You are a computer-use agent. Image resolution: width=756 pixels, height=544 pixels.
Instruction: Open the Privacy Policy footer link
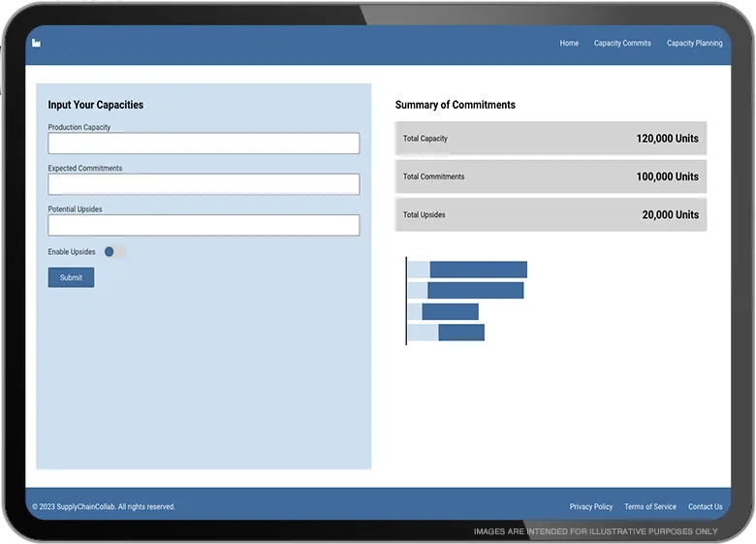[590, 506]
